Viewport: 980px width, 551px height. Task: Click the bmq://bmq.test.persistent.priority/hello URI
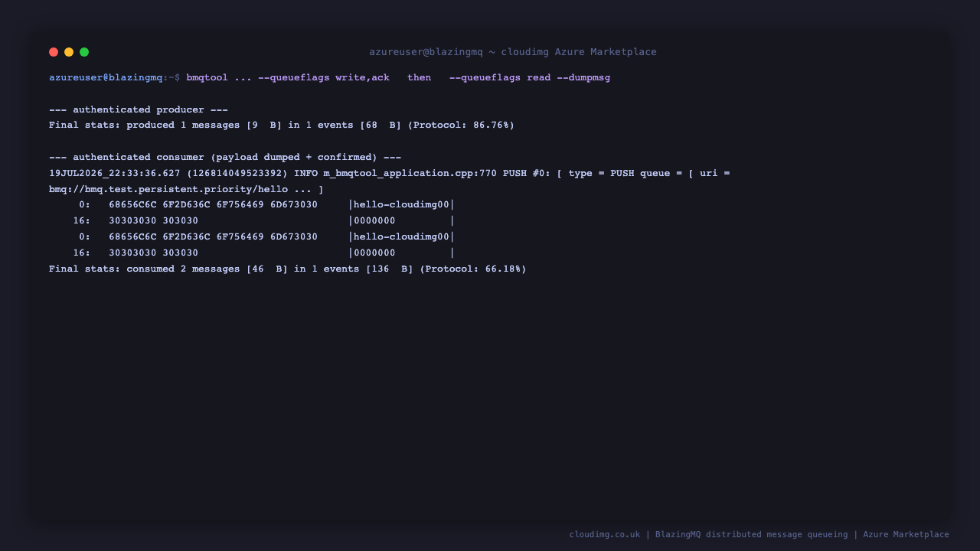(168, 190)
